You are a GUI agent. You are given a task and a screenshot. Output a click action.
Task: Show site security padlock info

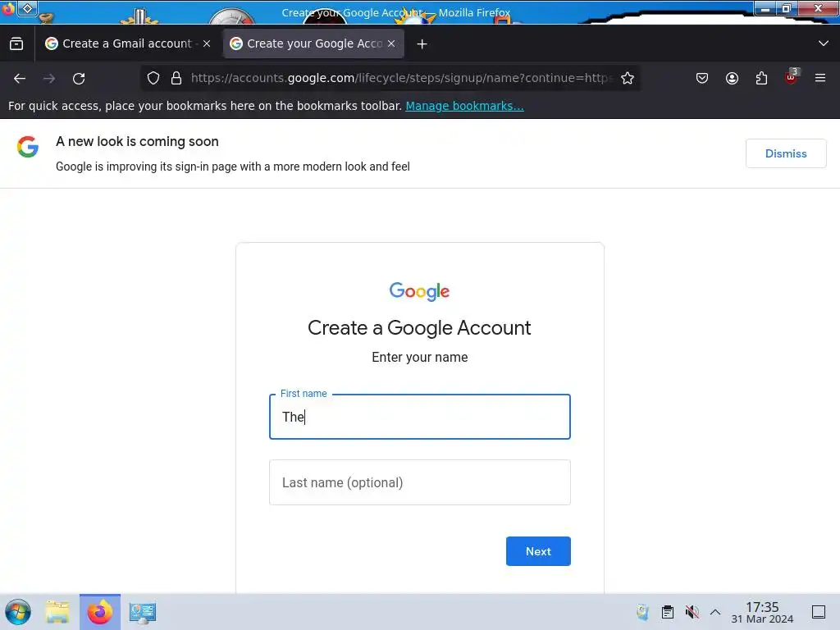176,78
